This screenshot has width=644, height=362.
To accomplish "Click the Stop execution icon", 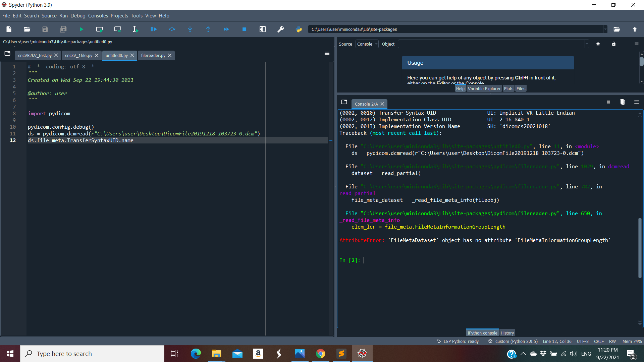I will pos(244,29).
